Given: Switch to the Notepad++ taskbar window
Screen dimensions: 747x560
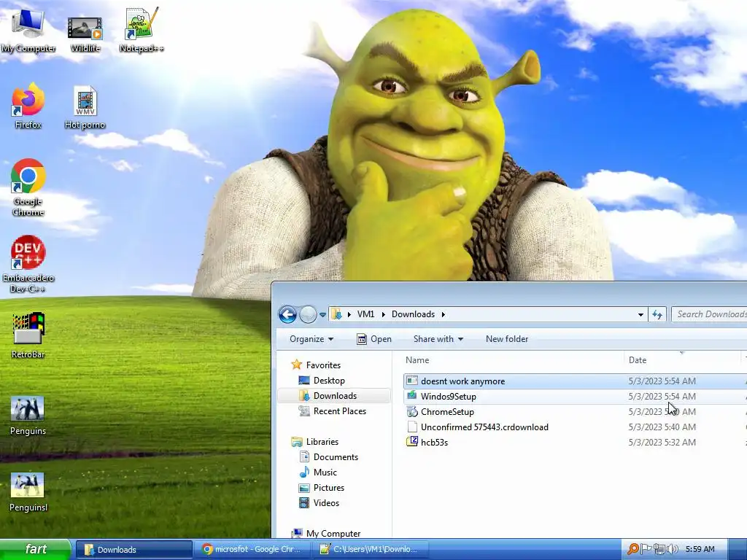Looking at the screenshot, I should (371, 550).
